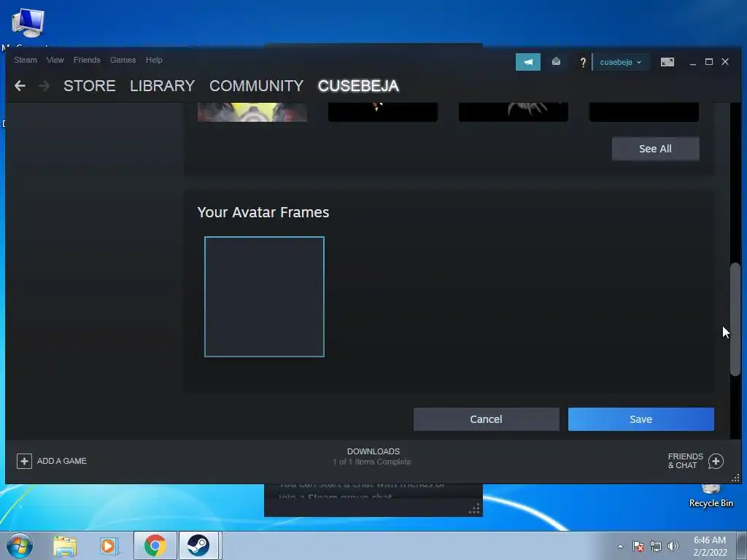Open the CUSEBEJA profile tab
Image resolution: width=747 pixels, height=560 pixels.
(x=358, y=86)
